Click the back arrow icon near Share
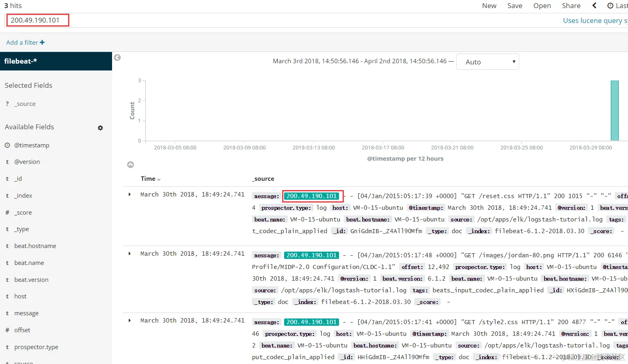The width and height of the screenshot is (628, 364). pos(594,6)
